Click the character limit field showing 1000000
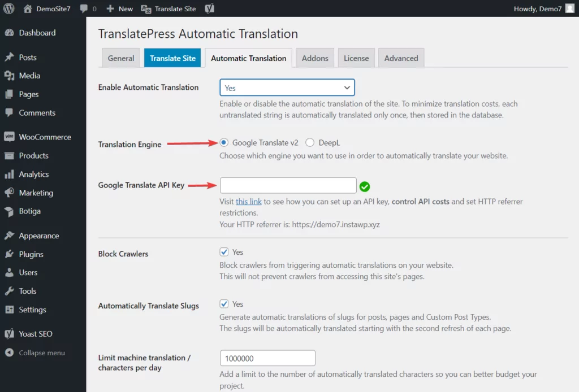 tap(267, 358)
